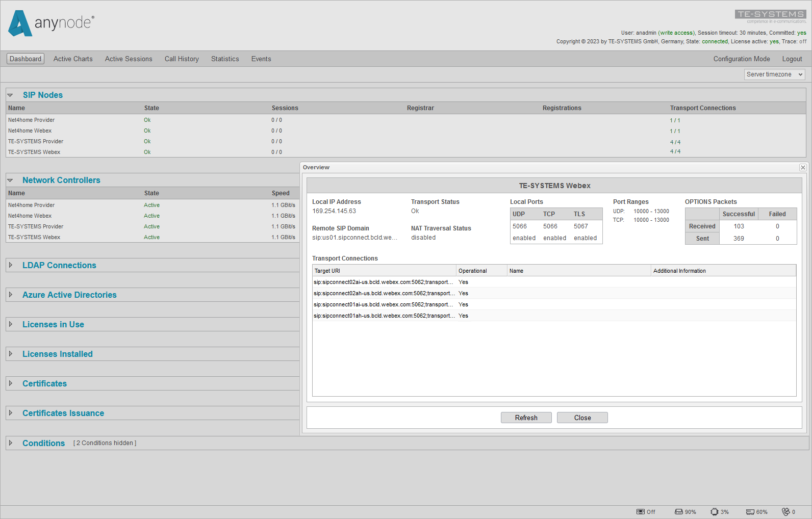
Task: Expand the Conditions section
Action: tap(10, 443)
